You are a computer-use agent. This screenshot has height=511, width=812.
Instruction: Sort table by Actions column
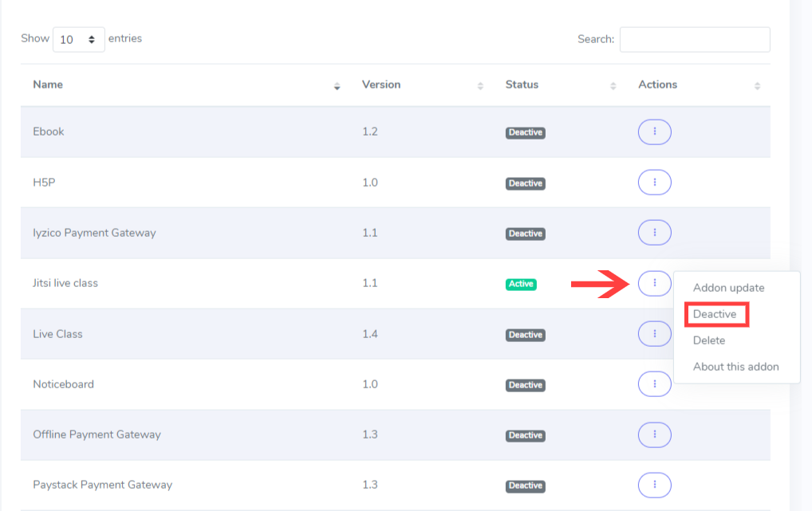click(657, 85)
